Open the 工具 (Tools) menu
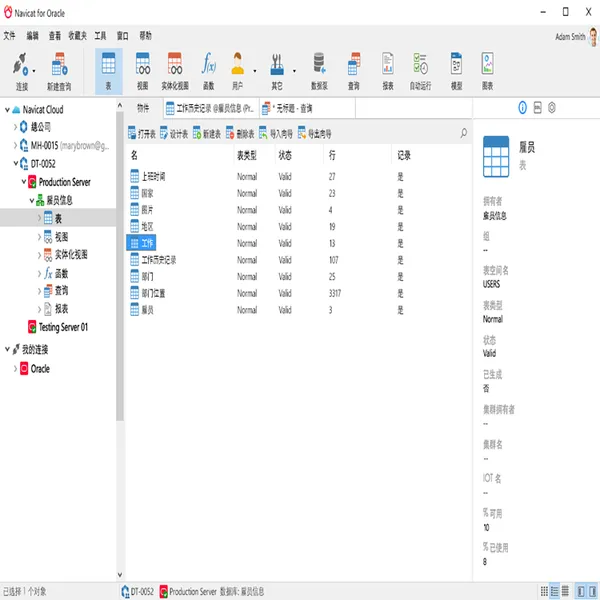600x600 pixels. pos(100,36)
